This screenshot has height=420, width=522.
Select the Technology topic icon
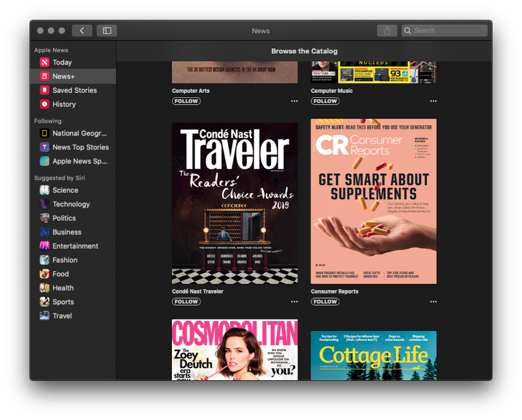pyautogui.click(x=45, y=204)
